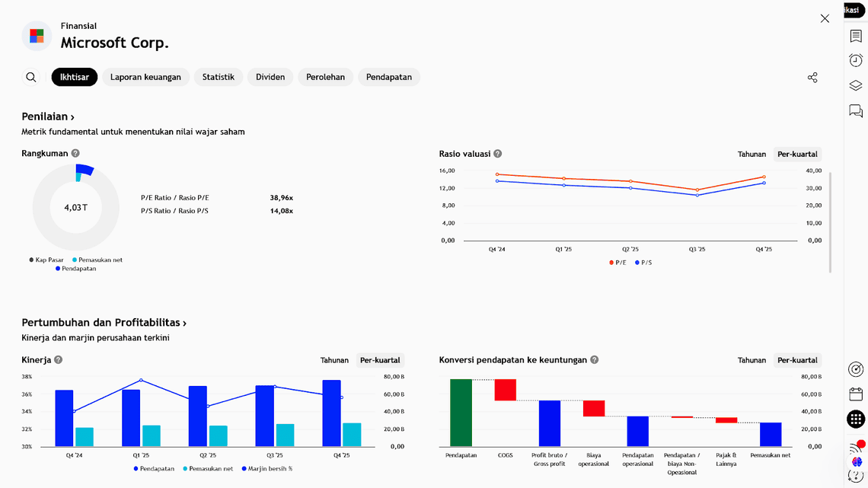Switch Konversi pendapatan chart to Tahunan
868x488 pixels.
coord(752,361)
